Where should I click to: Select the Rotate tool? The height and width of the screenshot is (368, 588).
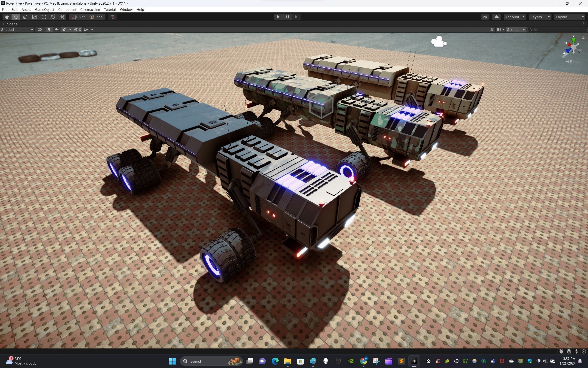click(x=25, y=17)
